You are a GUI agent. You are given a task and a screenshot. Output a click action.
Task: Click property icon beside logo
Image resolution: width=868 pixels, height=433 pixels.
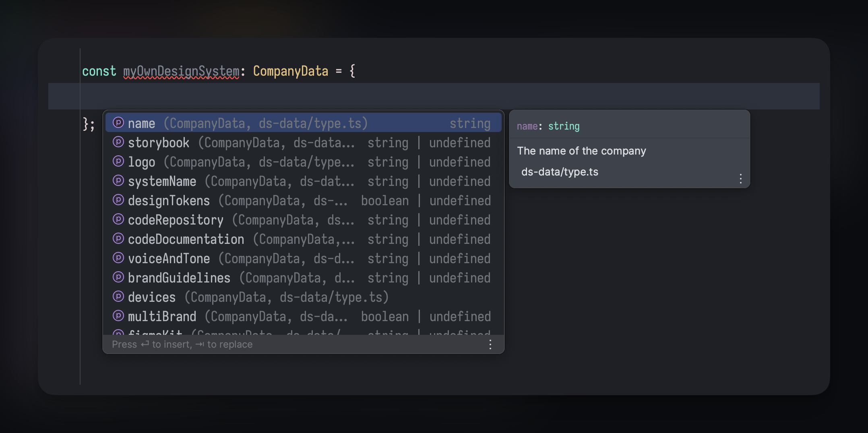click(x=118, y=161)
